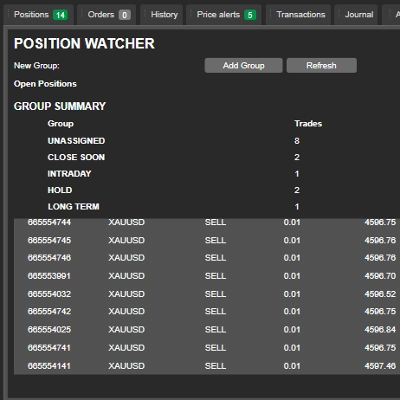The width and height of the screenshot is (400, 400).
Task: Click trade count 2 for HOLD
Action: (297, 190)
